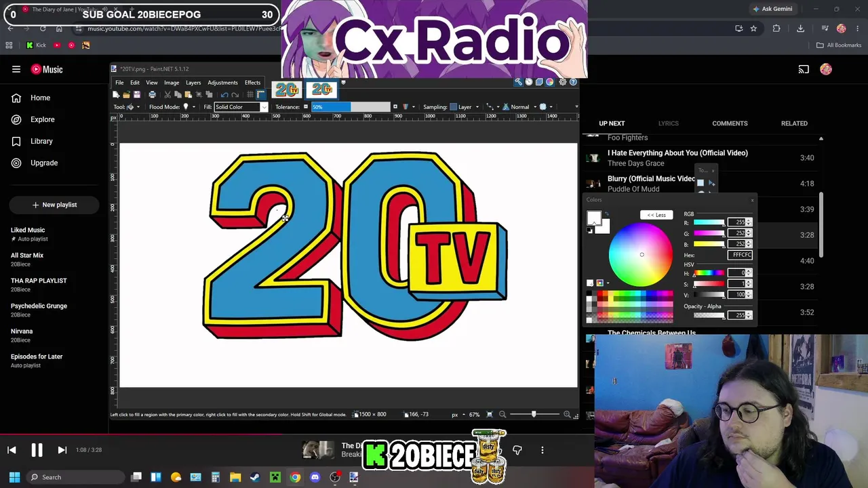Viewport: 868px width, 488px height.
Task: Open the Image menu in Paint.NET
Action: coord(172,83)
